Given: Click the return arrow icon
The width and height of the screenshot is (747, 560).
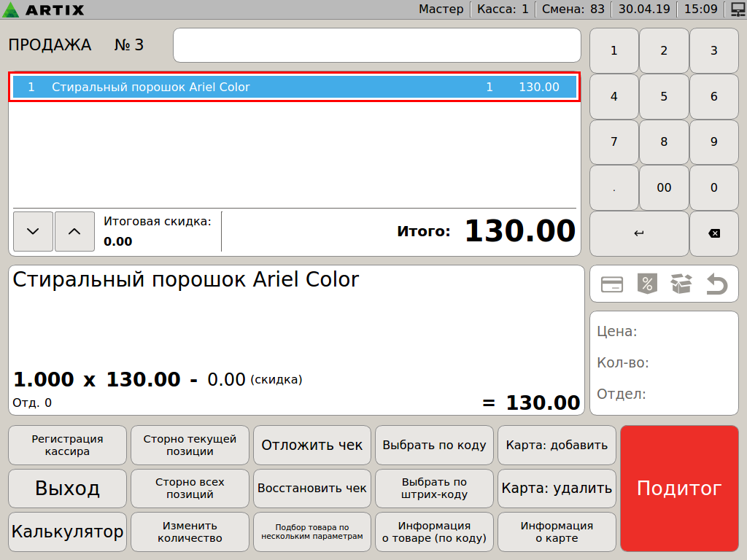Looking at the screenshot, I should point(716,284).
